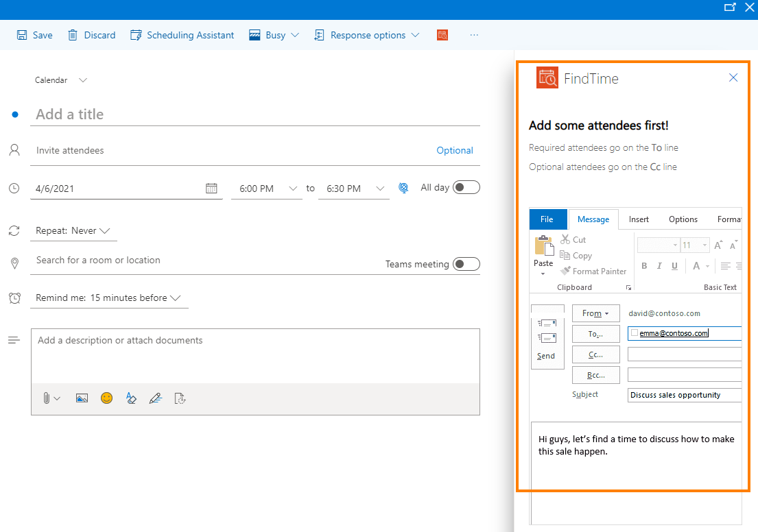
Task: Close the FindTime panel
Action: (x=733, y=77)
